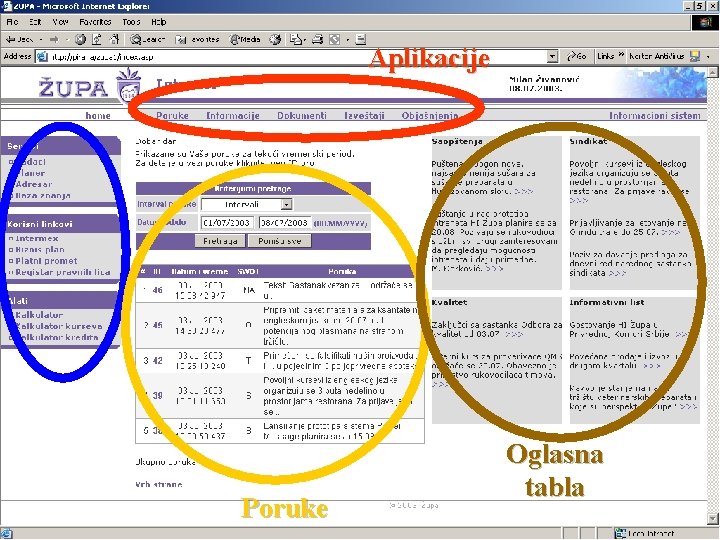
Task: Expand the Intervali dropdown list
Action: tap(287, 204)
